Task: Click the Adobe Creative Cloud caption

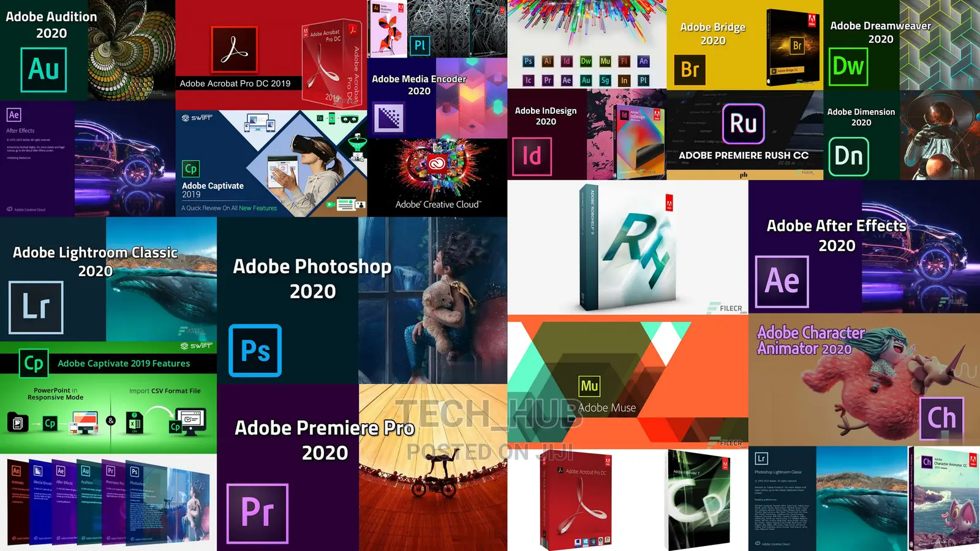Action: pos(438,204)
